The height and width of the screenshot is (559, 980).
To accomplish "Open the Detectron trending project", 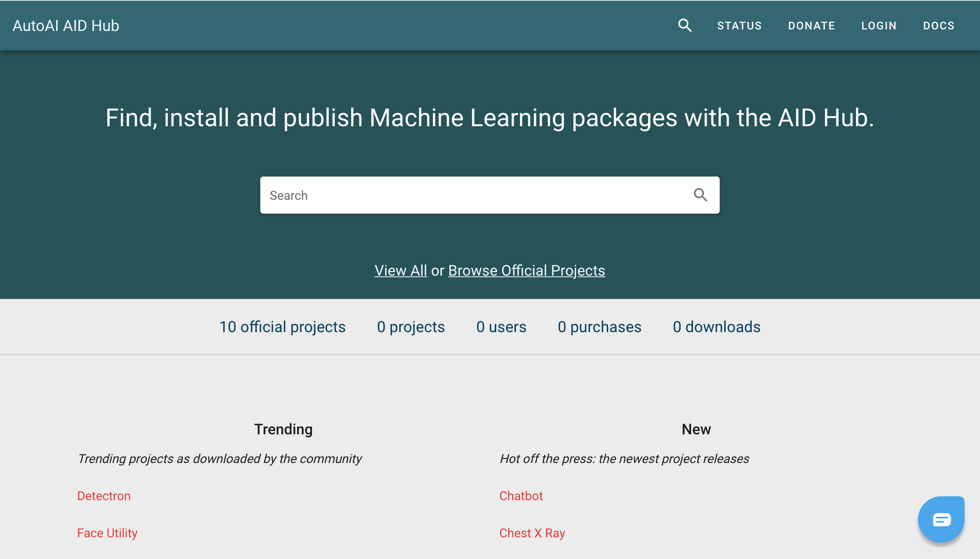I will 104,496.
